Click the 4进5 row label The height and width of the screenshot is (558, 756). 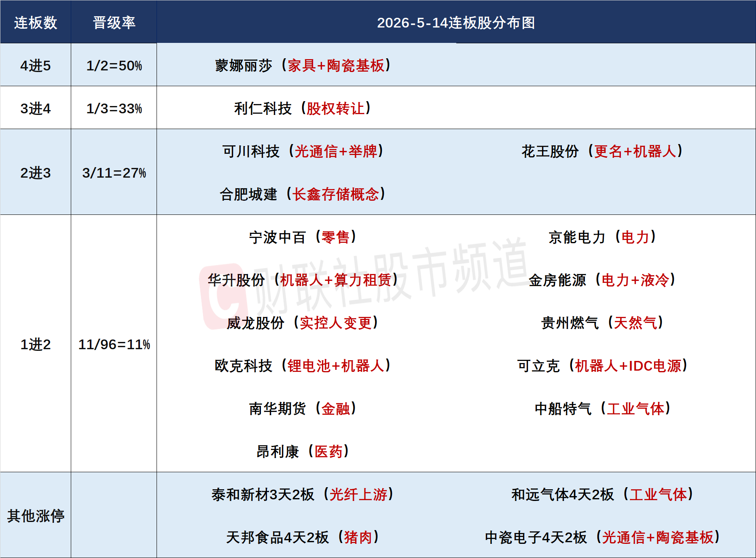point(36,66)
